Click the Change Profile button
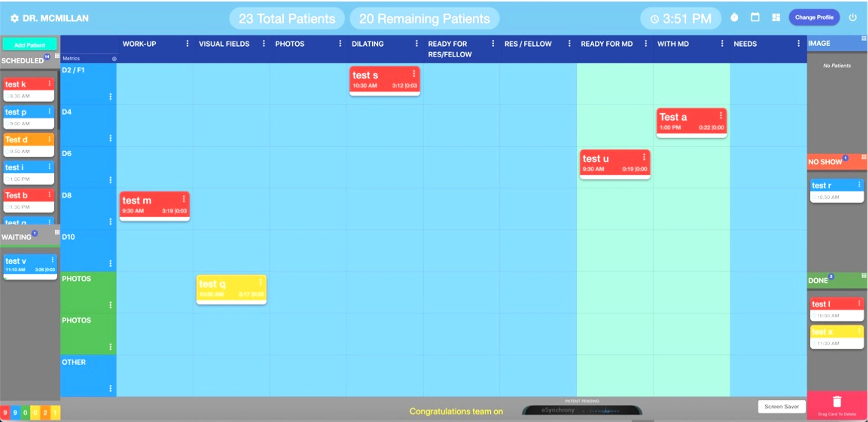Screen dimensions: 868x422 814,17
